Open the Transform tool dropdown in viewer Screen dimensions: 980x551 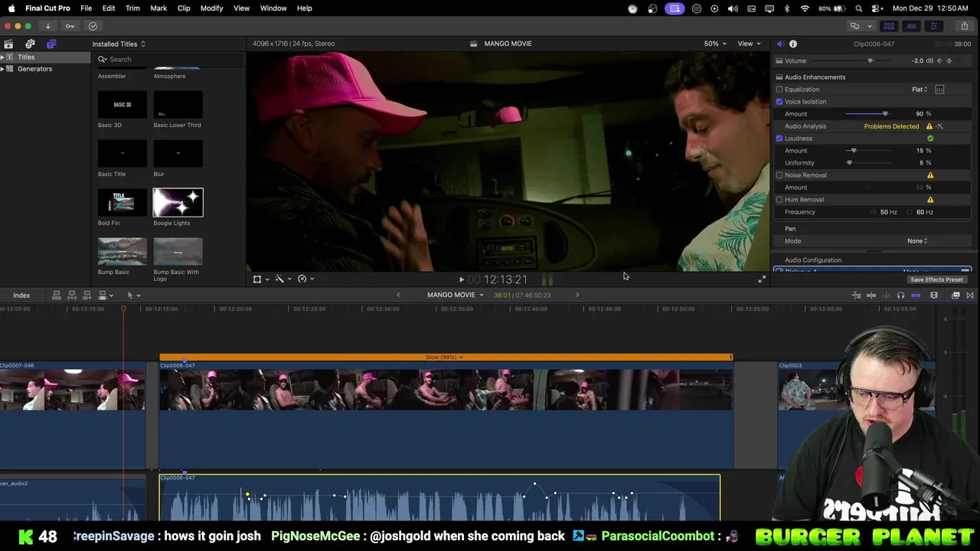261,279
